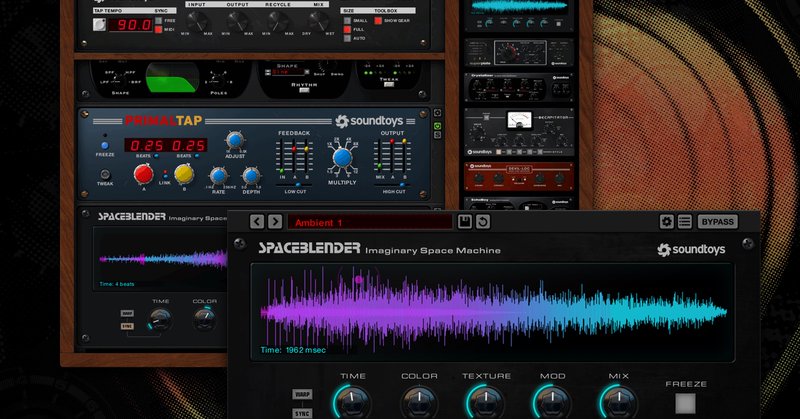Click the OUTPUT knob on top plugin
The width and height of the screenshot is (800, 419).
click(x=237, y=21)
